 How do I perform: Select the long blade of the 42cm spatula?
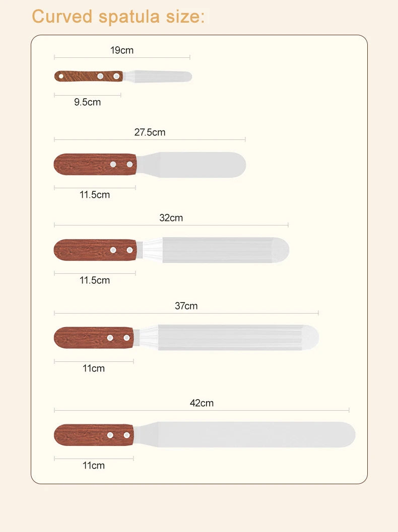point(252,435)
